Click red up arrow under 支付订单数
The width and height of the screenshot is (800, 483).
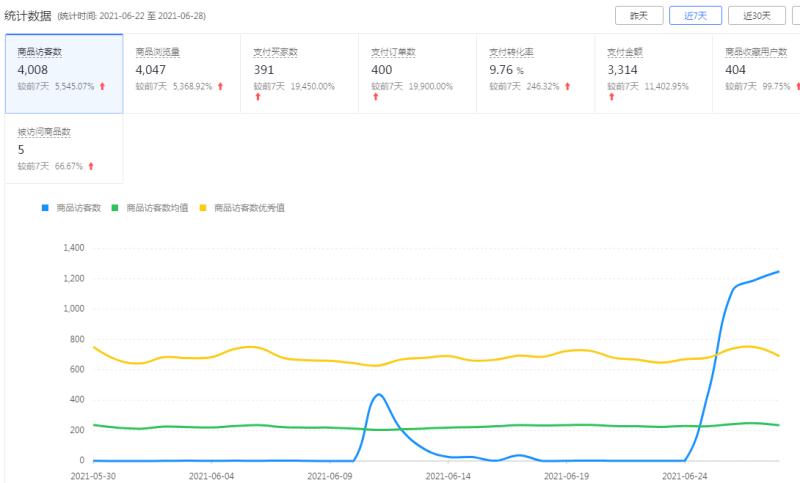click(376, 96)
